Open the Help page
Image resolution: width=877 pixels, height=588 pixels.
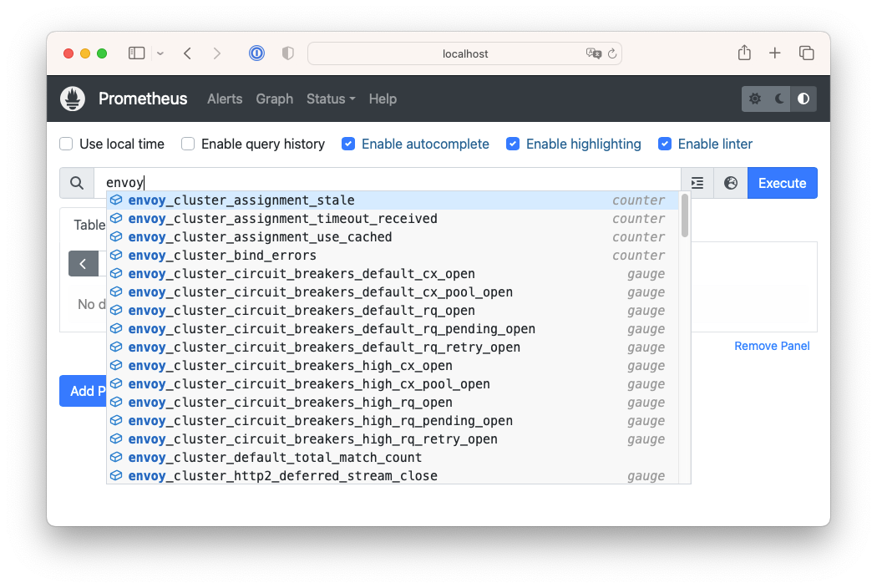(x=383, y=99)
